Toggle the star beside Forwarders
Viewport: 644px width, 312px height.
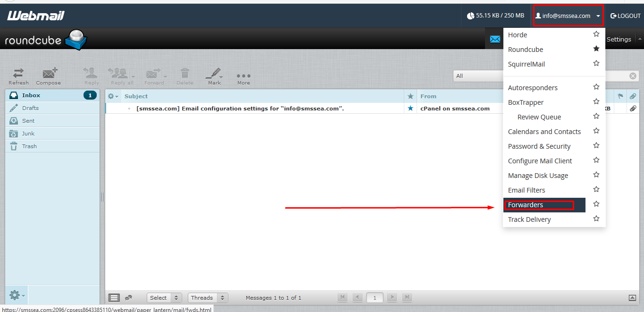pyautogui.click(x=596, y=204)
